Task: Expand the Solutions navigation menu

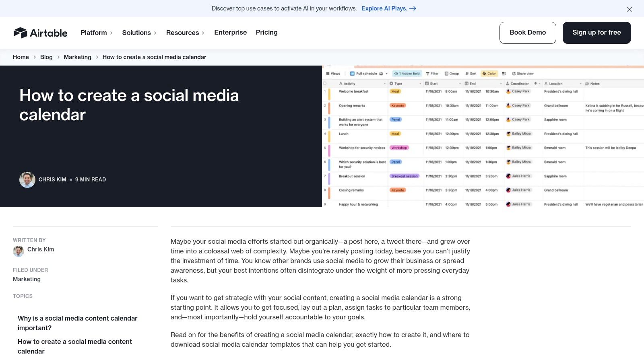Action: click(139, 33)
